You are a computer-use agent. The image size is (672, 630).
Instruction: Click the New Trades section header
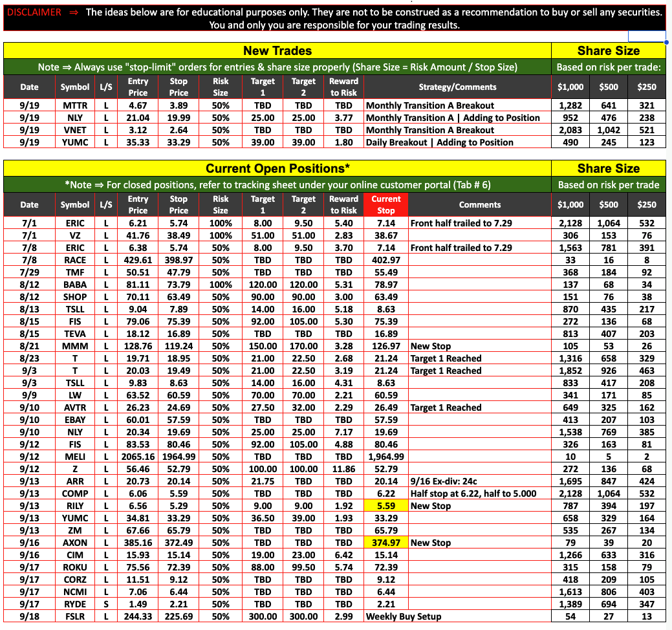click(277, 50)
